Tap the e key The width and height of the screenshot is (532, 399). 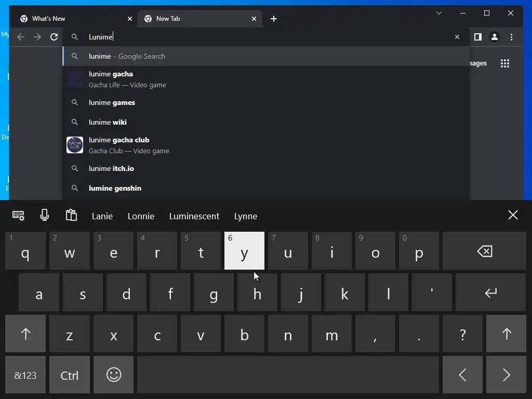pos(114,251)
